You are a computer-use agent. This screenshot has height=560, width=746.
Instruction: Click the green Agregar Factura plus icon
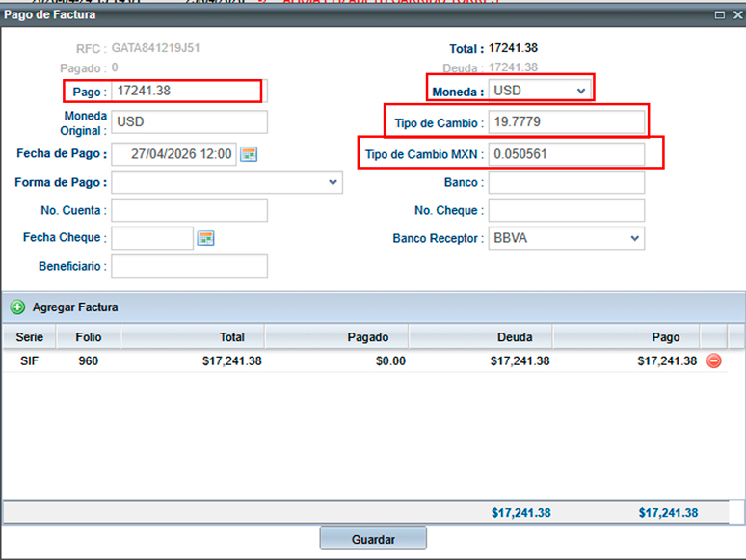coord(17,307)
